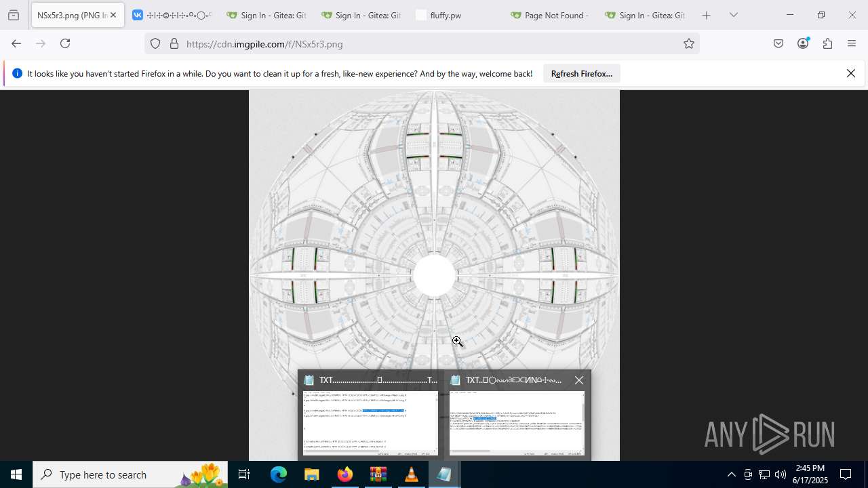Switch to the VK tab

click(x=172, y=15)
